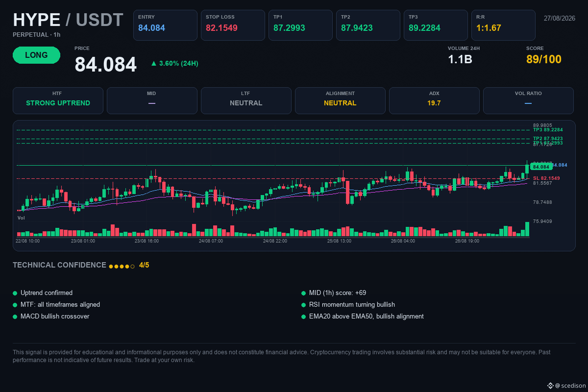Click the 3.60% (24H) change text
The height and width of the screenshot is (392, 588).
179,63
